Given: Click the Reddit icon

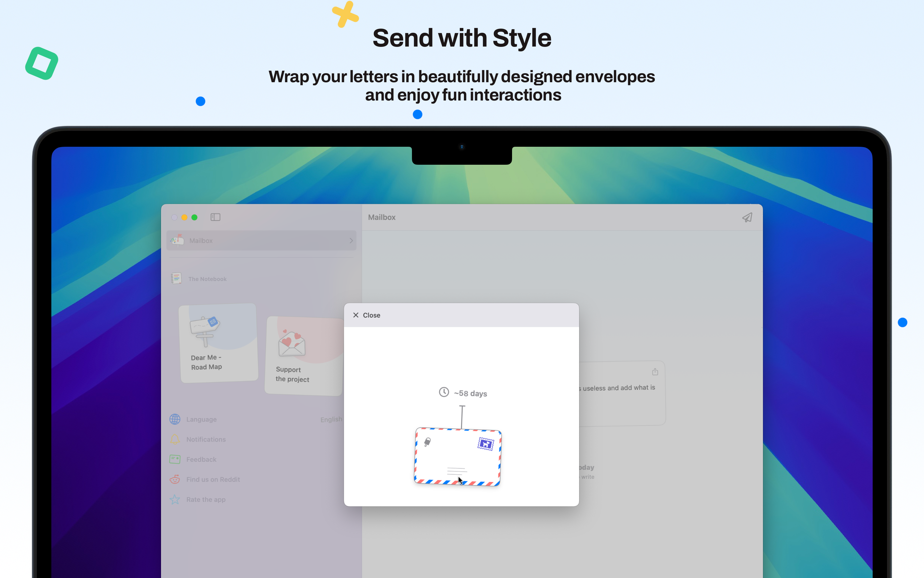Looking at the screenshot, I should 175,479.
